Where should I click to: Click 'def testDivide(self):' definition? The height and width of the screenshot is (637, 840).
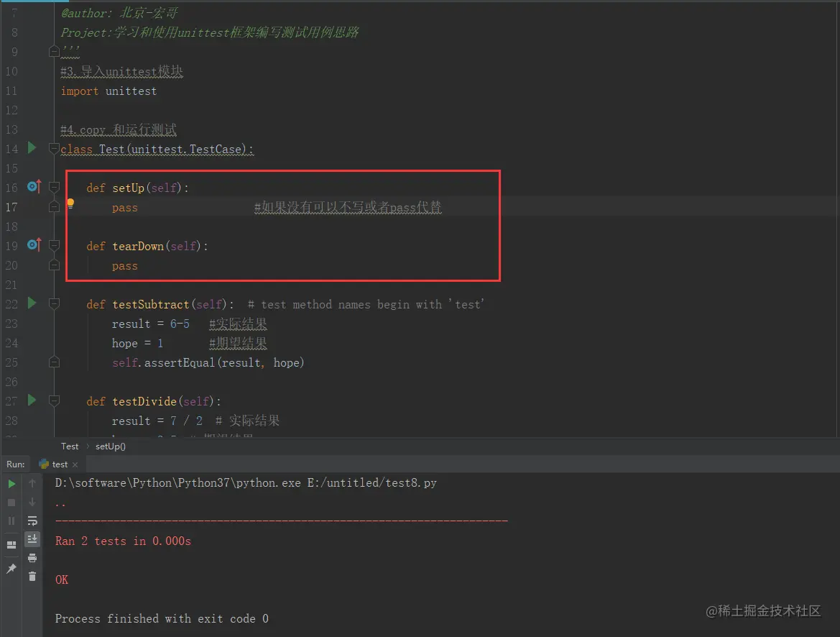(x=153, y=402)
